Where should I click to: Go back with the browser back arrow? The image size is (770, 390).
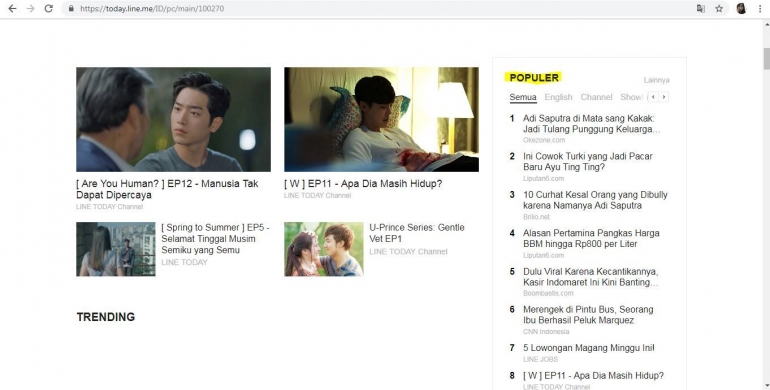[x=12, y=8]
